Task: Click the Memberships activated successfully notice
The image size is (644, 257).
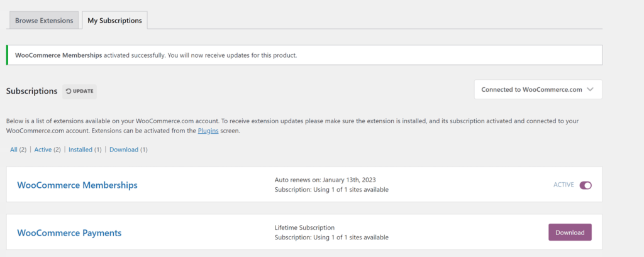Action: pyautogui.click(x=304, y=55)
